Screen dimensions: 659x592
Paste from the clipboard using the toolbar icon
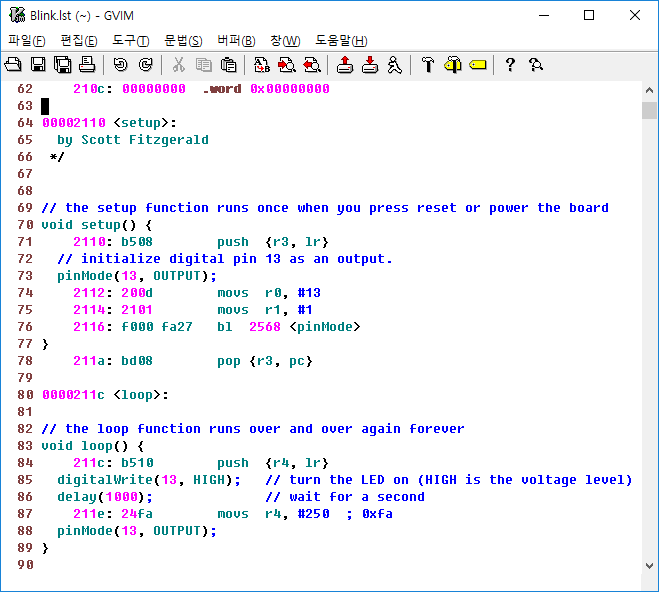pos(228,65)
